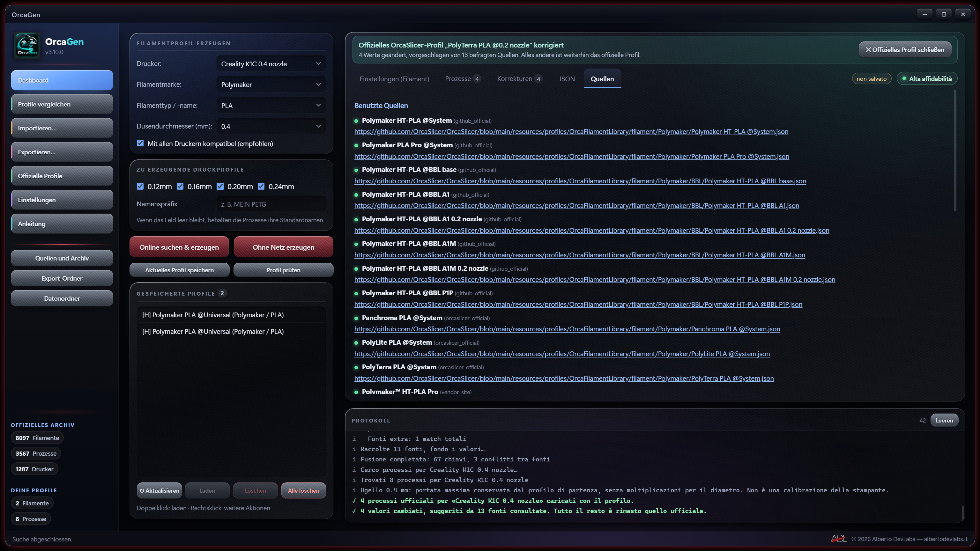This screenshot has height=551, width=980.
Task: Open the Anleitung page
Action: click(62, 224)
